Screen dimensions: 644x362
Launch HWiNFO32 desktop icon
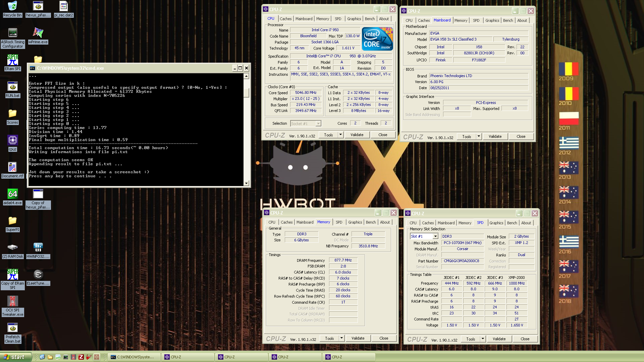pyautogui.click(x=38, y=250)
